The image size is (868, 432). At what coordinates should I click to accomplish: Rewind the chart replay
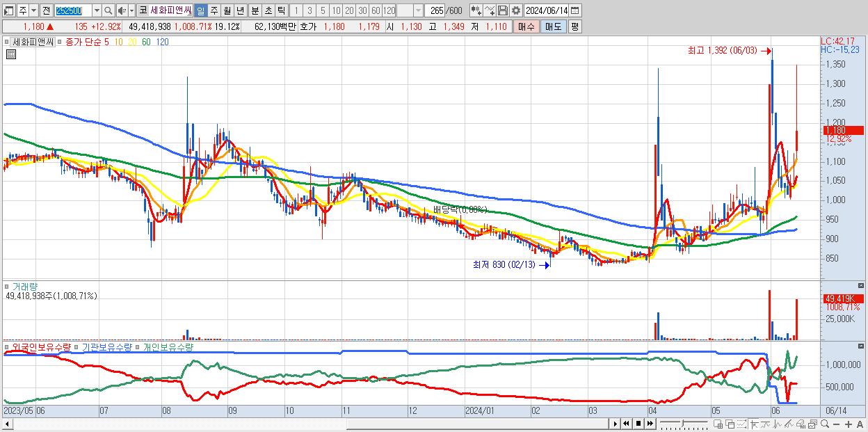626,424
